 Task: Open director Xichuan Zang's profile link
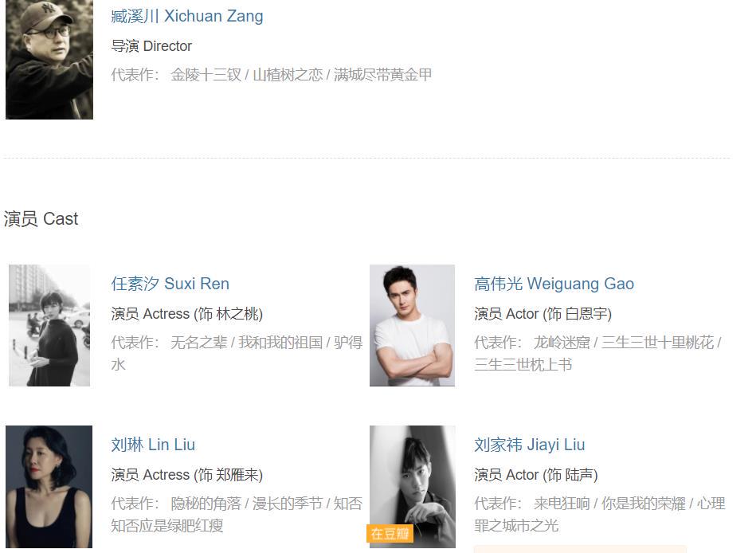187,16
